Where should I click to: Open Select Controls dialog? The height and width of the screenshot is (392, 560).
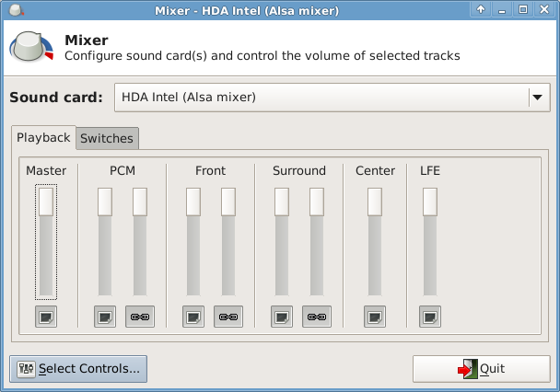click(78, 369)
